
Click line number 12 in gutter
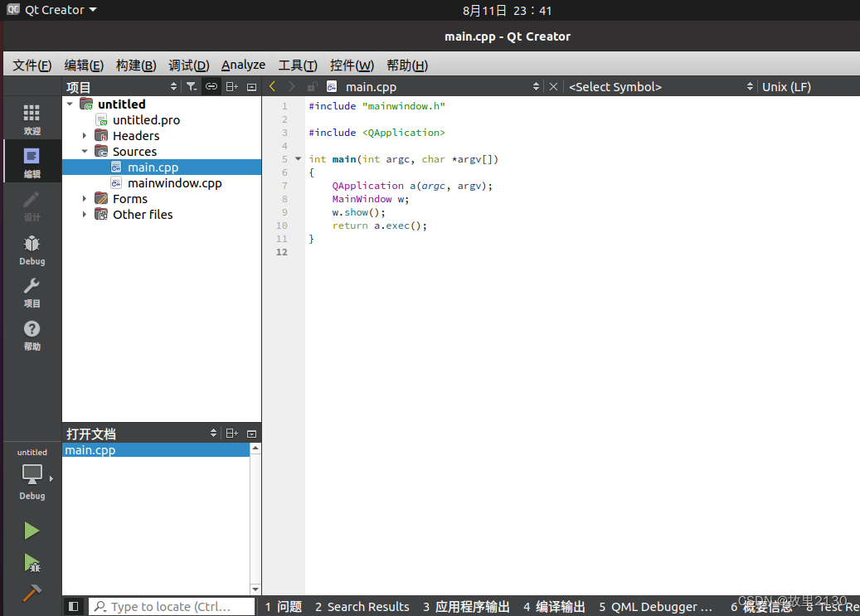pyautogui.click(x=281, y=252)
